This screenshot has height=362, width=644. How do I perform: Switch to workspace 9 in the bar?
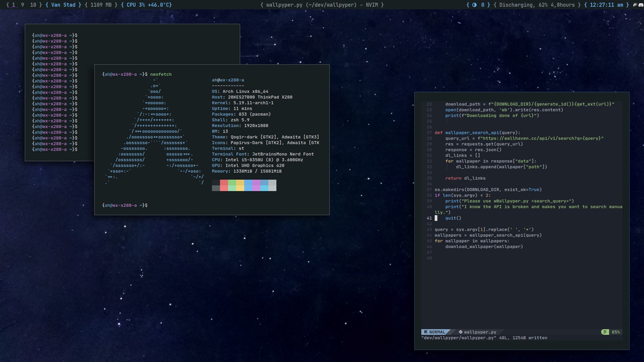[x=22, y=5]
